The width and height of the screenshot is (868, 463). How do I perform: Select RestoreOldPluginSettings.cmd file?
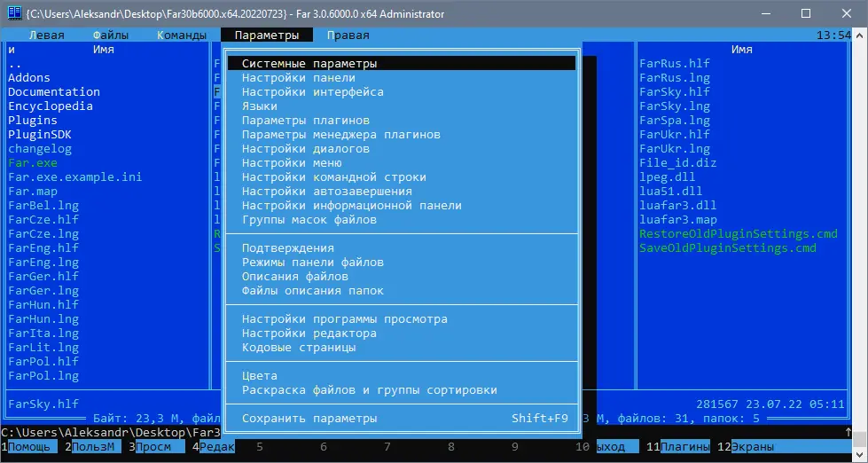coord(739,234)
